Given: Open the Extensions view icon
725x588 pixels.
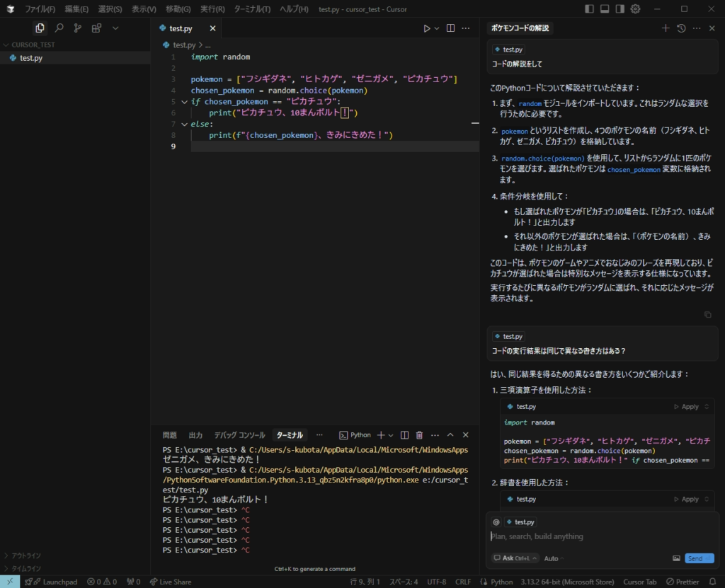Looking at the screenshot, I should click(x=96, y=28).
